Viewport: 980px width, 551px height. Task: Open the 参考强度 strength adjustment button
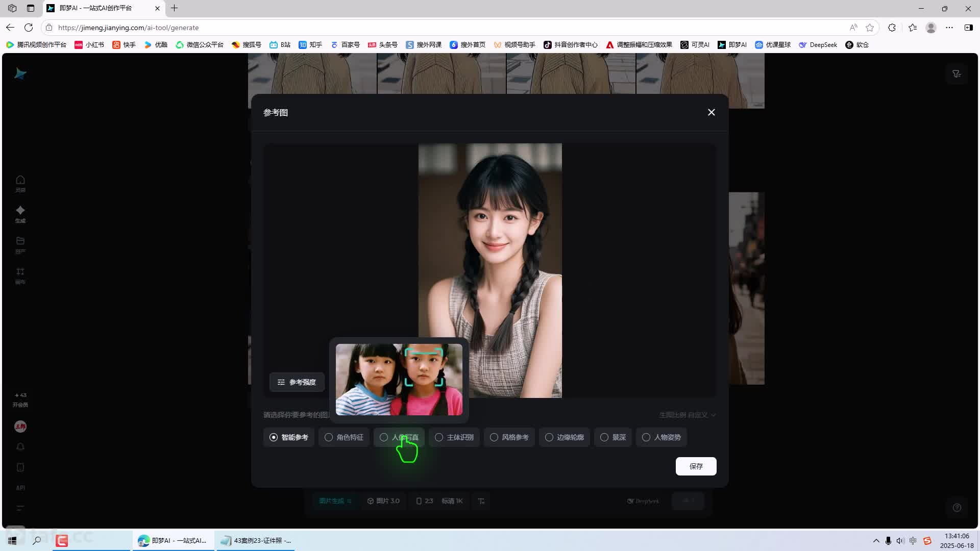(297, 382)
